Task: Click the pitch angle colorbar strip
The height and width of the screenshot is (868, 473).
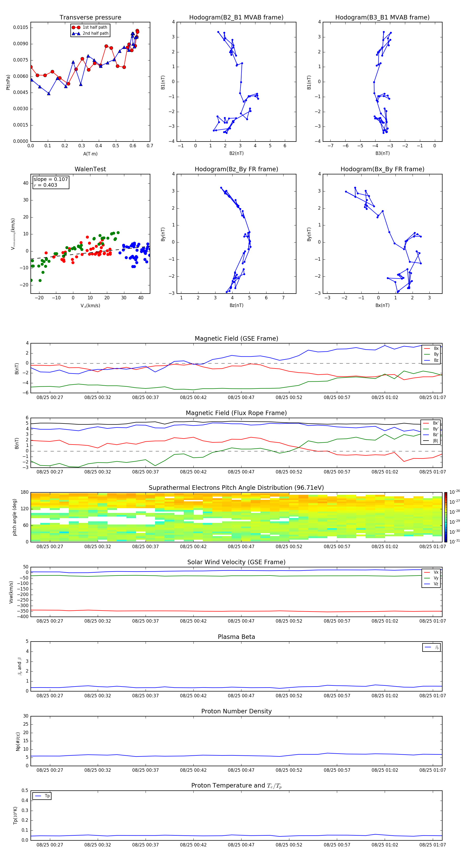Action: tap(445, 517)
